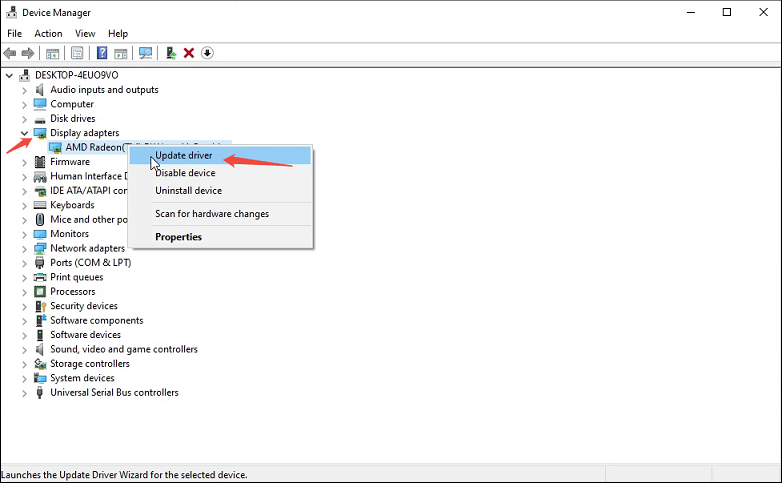The height and width of the screenshot is (483, 782).
Task: Choose Scan for hardware changes in context menu
Action: 220,214
